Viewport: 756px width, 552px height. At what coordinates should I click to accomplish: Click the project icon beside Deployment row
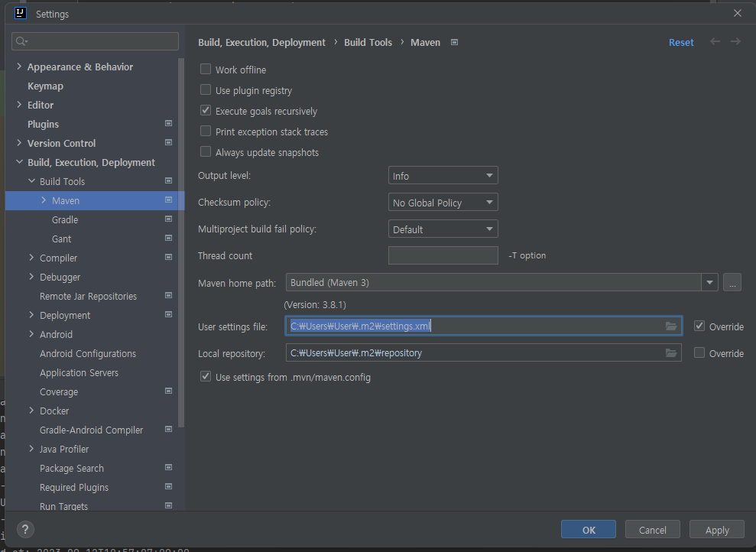coord(168,315)
